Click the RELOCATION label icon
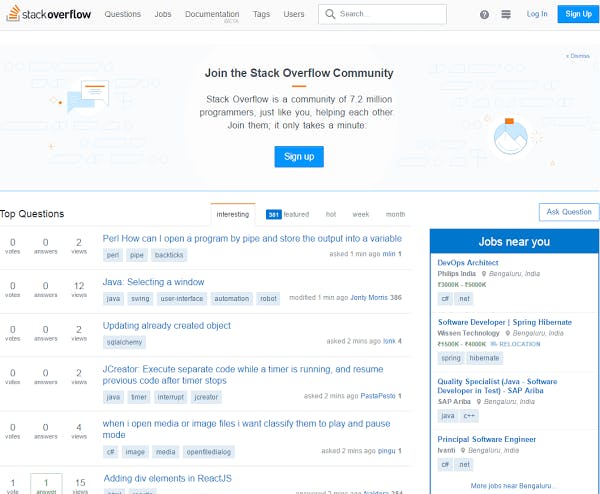The image size is (600, 494). [494, 344]
